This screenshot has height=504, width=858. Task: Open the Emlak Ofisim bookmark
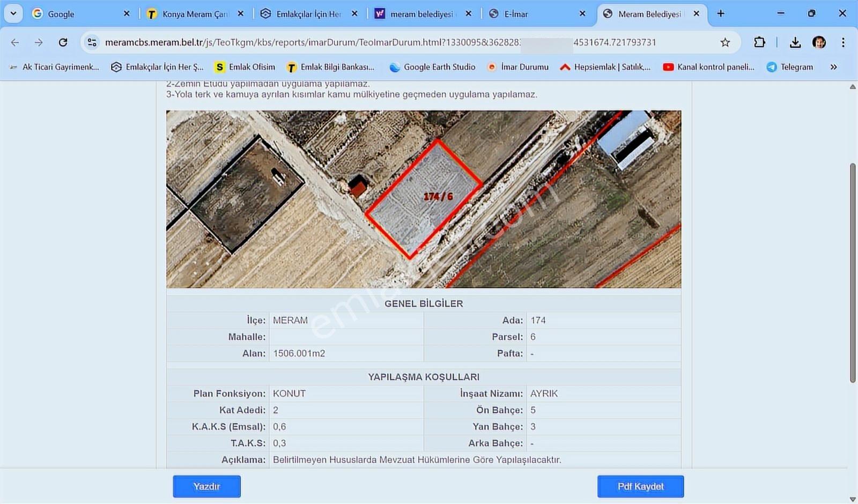(x=245, y=67)
